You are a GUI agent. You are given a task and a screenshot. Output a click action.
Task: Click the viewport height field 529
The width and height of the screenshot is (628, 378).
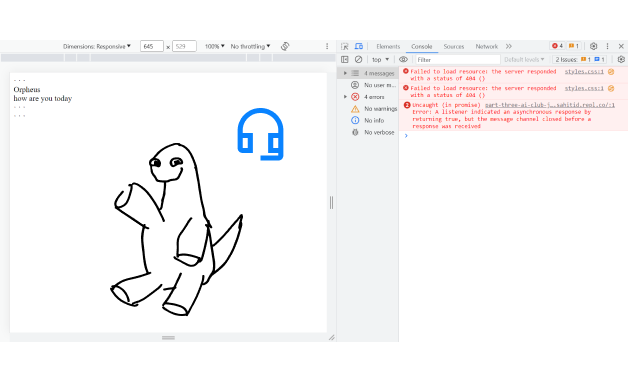pos(184,46)
